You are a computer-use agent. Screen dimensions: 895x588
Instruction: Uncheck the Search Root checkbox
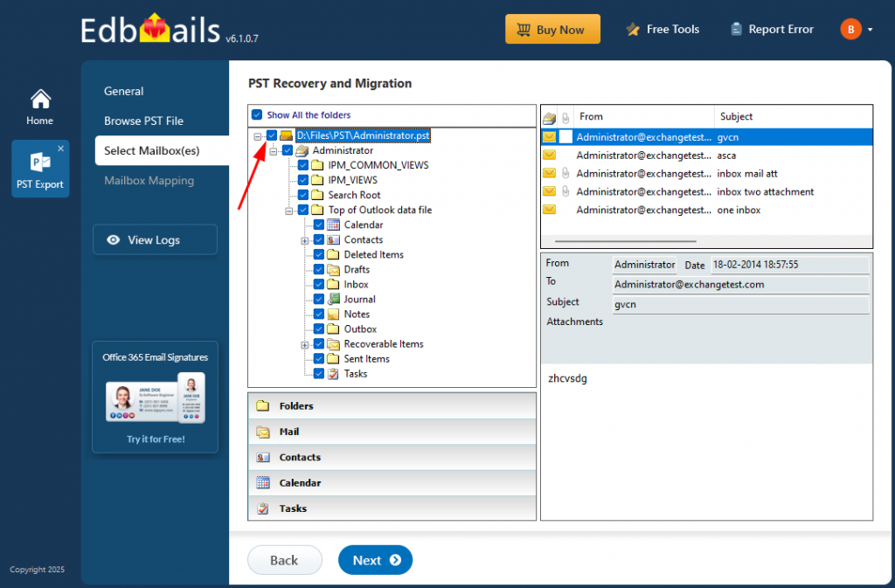303,195
